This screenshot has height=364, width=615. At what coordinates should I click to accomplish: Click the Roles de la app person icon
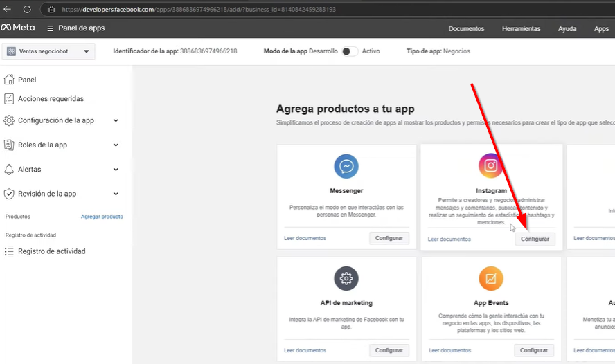point(9,145)
